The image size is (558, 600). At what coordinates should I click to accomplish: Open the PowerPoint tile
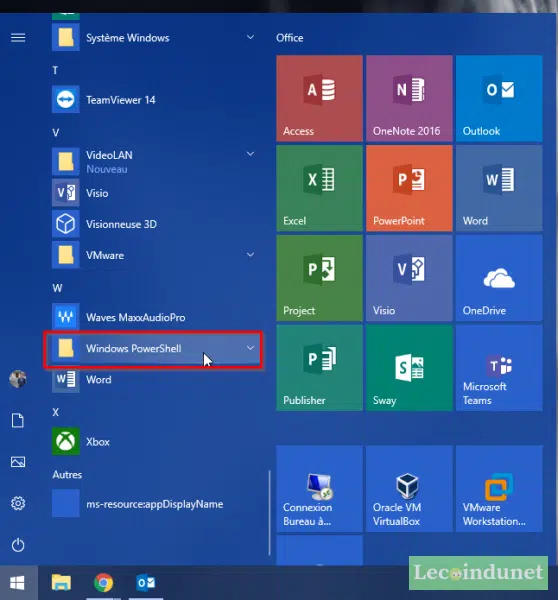click(x=409, y=188)
